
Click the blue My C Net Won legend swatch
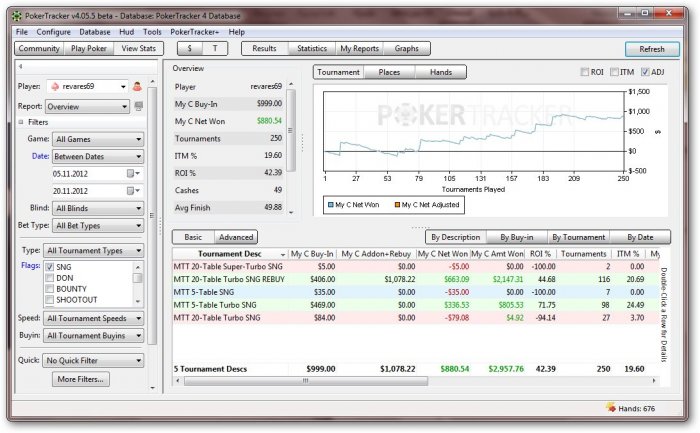(331, 205)
